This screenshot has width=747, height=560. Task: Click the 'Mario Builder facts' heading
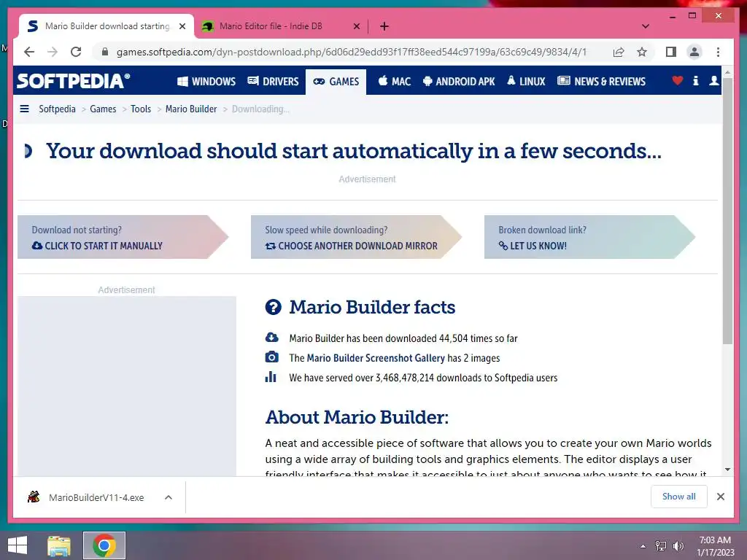click(x=372, y=307)
